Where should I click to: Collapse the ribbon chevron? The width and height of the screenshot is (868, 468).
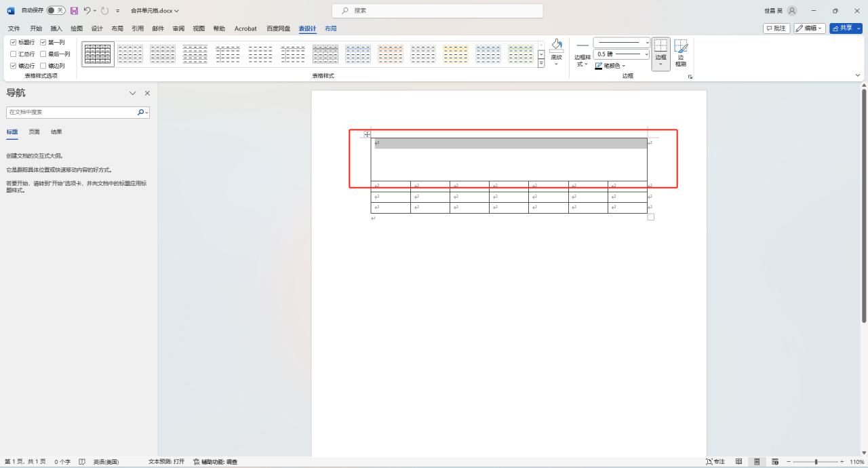tap(858, 75)
